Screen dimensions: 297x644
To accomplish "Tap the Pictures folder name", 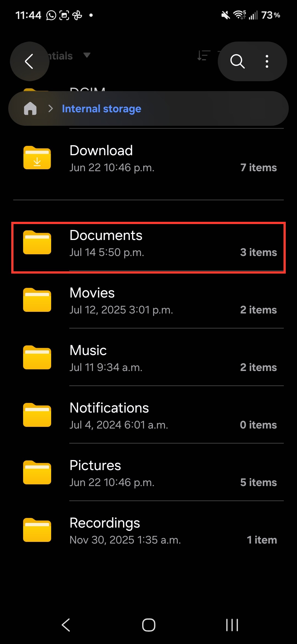I will click(x=95, y=465).
